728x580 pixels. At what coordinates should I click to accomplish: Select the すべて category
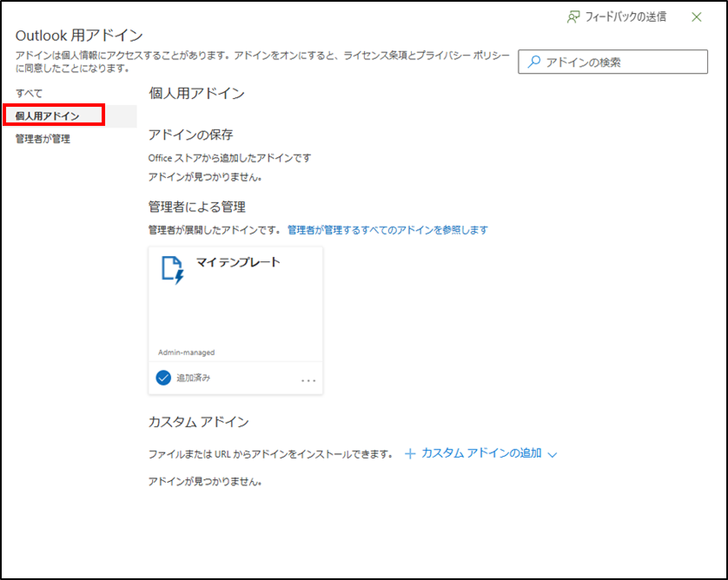[30, 93]
